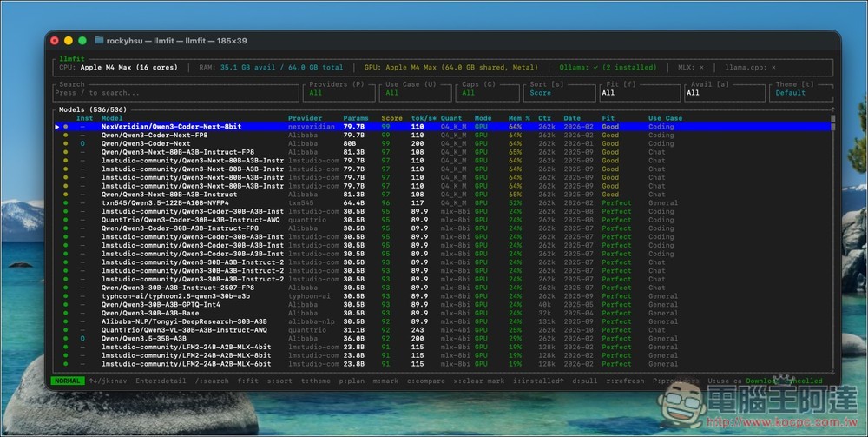Click the NORMAL mode indicator
The height and width of the screenshot is (437, 868).
(x=67, y=381)
